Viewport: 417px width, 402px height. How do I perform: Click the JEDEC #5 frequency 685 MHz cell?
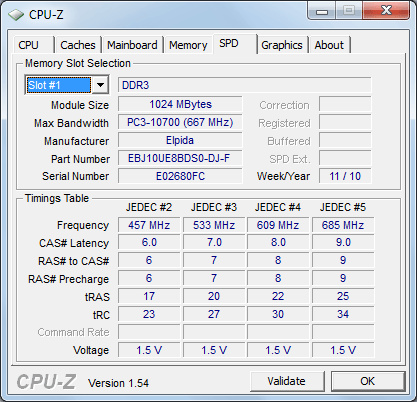coord(343,225)
